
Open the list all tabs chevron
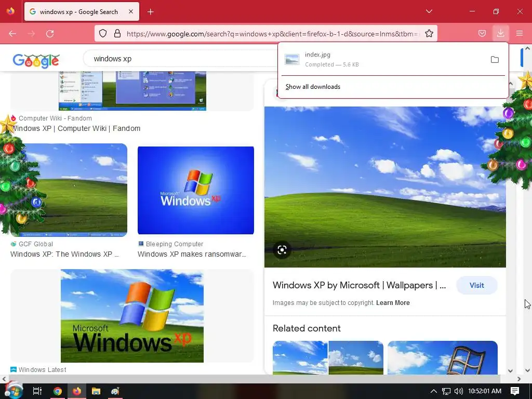coord(429,11)
